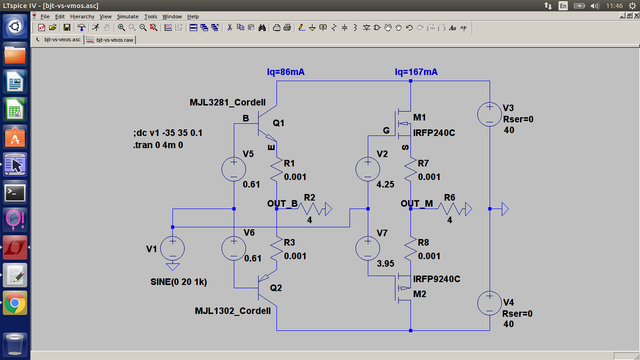
Task: Switch to the bjt-vs-vmos.asc tab
Action: click(58, 40)
